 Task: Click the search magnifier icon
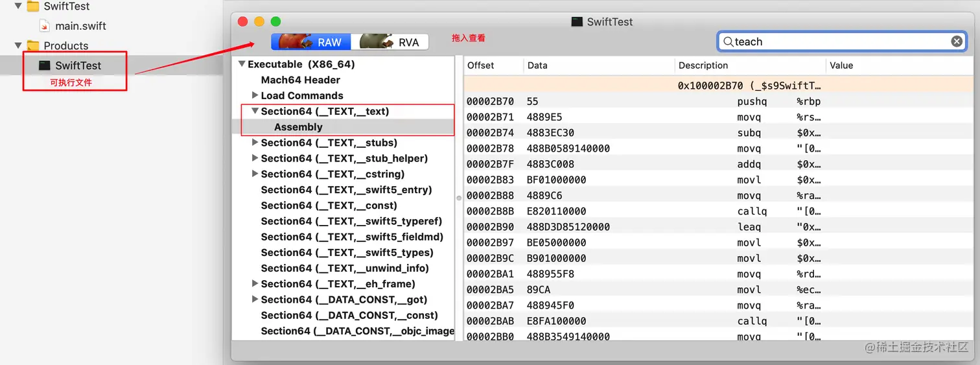[x=728, y=41]
